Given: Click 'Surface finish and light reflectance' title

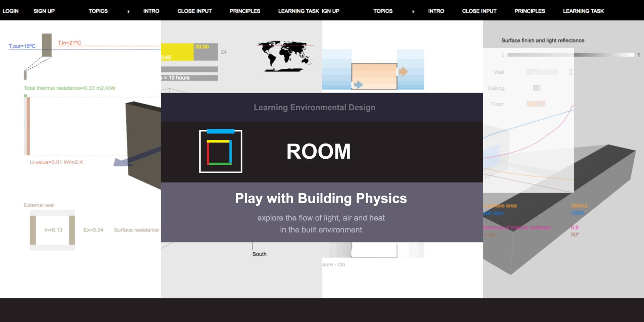Looking at the screenshot, I should click(543, 41).
